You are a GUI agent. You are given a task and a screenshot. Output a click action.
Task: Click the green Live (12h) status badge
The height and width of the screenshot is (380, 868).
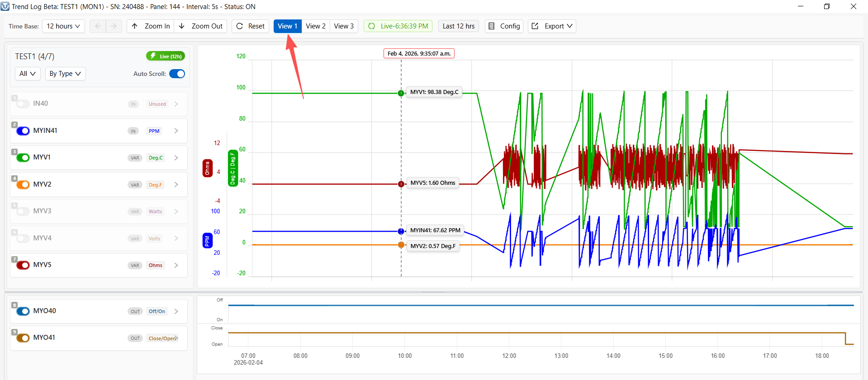[166, 56]
